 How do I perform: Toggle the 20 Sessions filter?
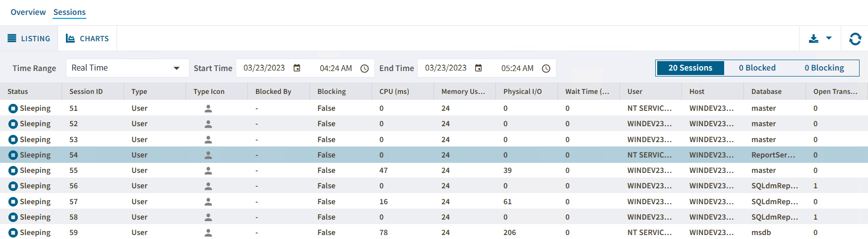690,68
